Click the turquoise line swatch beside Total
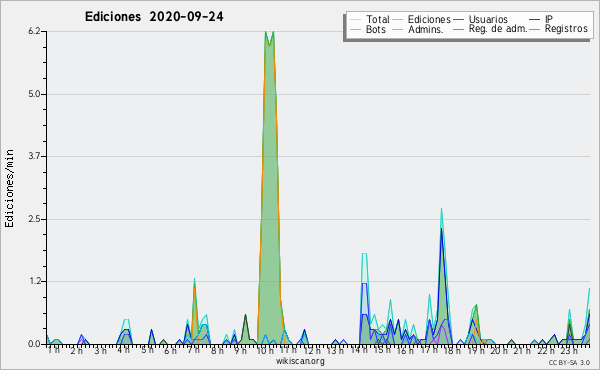600x370 pixels. pyautogui.click(x=355, y=20)
